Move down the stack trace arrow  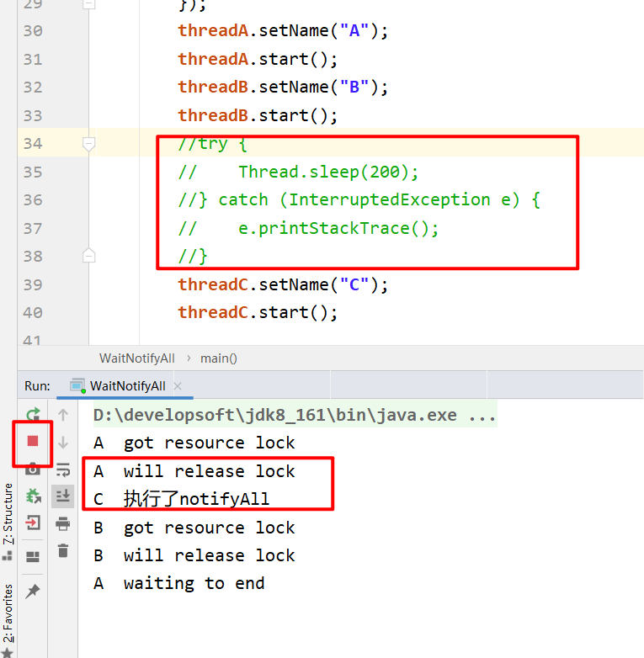pyautogui.click(x=63, y=443)
